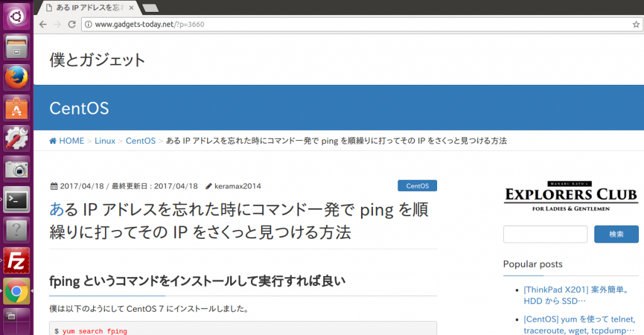Click the article headline about ping
The height and width of the screenshot is (335, 644).
(239, 221)
